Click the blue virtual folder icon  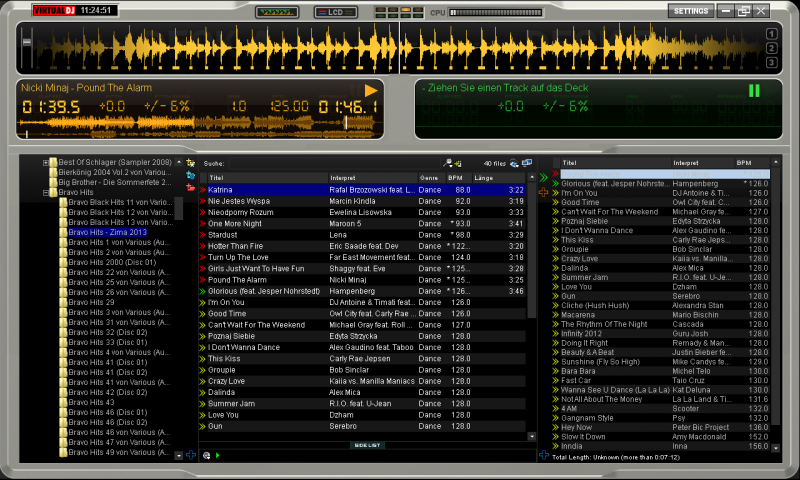point(191,175)
